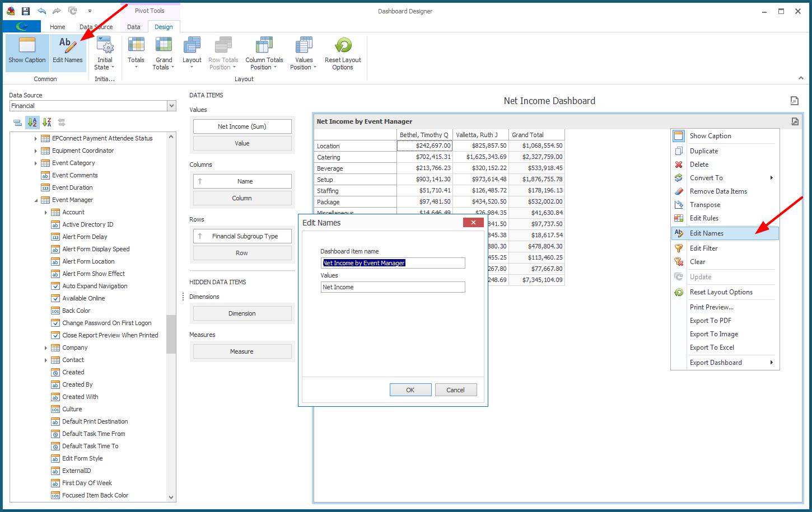This screenshot has width=812, height=512.
Task: Switch to the Home ribbon tab
Action: click(57, 27)
